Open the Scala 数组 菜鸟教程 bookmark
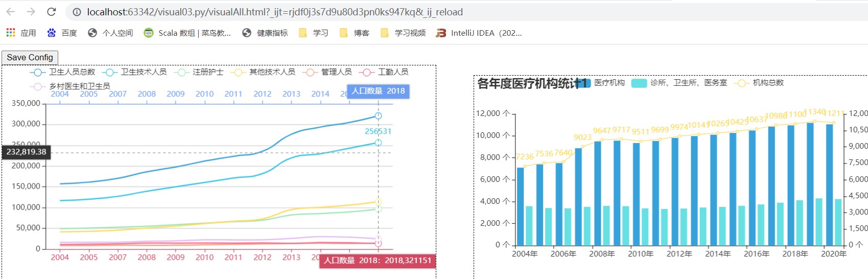The height and width of the screenshot is (279, 868). [x=187, y=33]
